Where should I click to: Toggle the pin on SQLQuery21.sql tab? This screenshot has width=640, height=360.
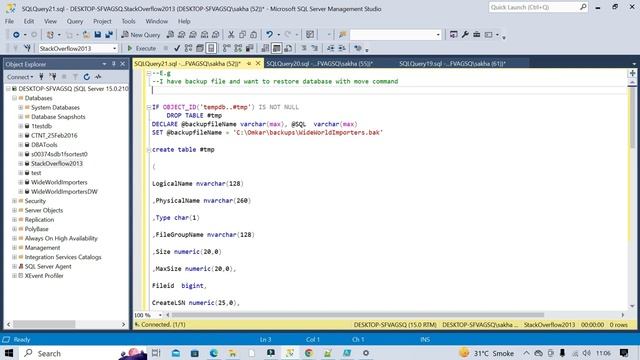(249, 64)
